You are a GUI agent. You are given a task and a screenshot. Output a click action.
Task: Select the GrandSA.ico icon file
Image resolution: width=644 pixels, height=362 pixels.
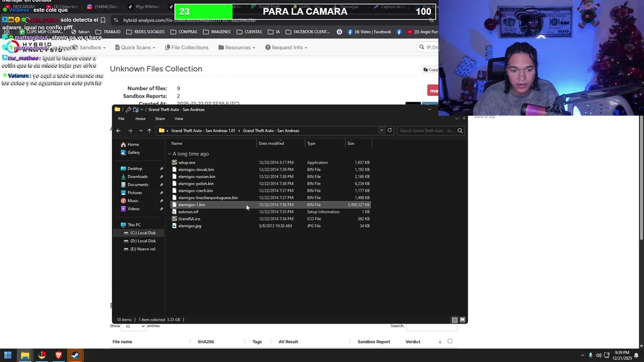coord(271,219)
